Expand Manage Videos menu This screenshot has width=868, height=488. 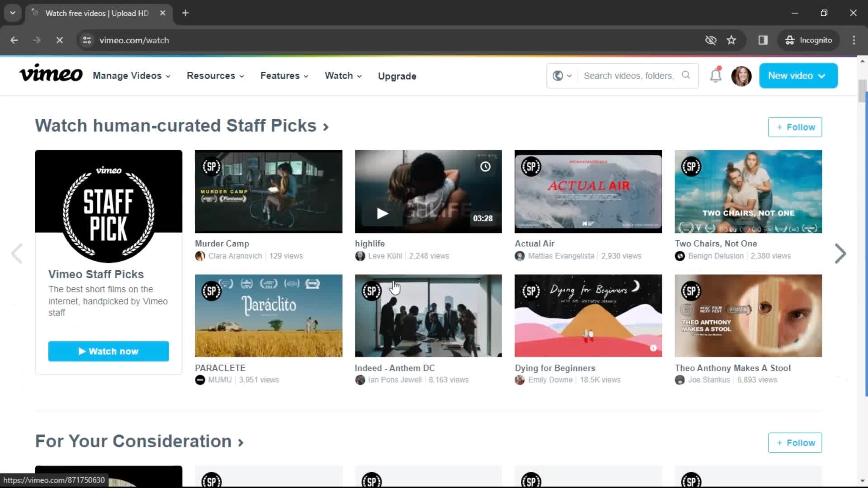pos(131,76)
